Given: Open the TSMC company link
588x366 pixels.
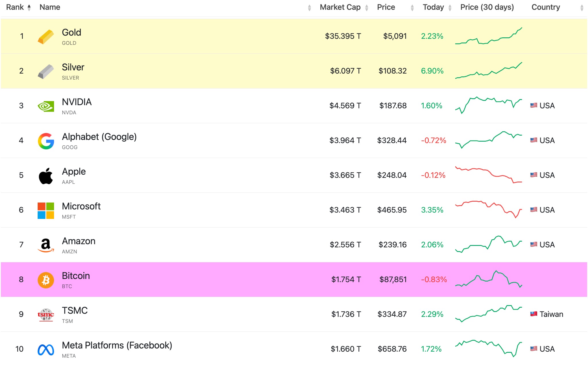Looking at the screenshot, I should pos(75,311).
